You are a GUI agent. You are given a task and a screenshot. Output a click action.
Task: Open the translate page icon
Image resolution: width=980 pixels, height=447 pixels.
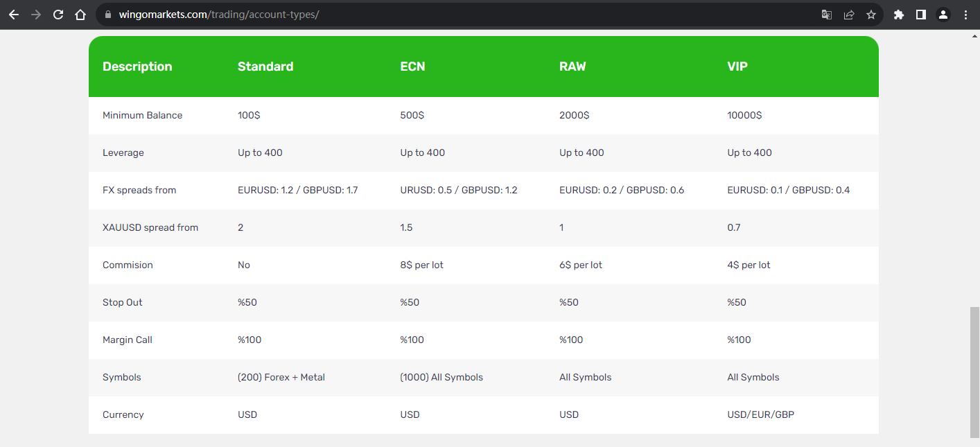pos(827,15)
